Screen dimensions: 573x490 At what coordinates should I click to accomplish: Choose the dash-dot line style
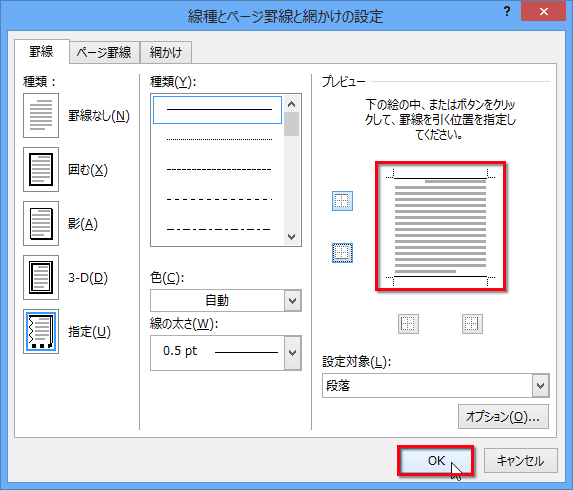(219, 229)
